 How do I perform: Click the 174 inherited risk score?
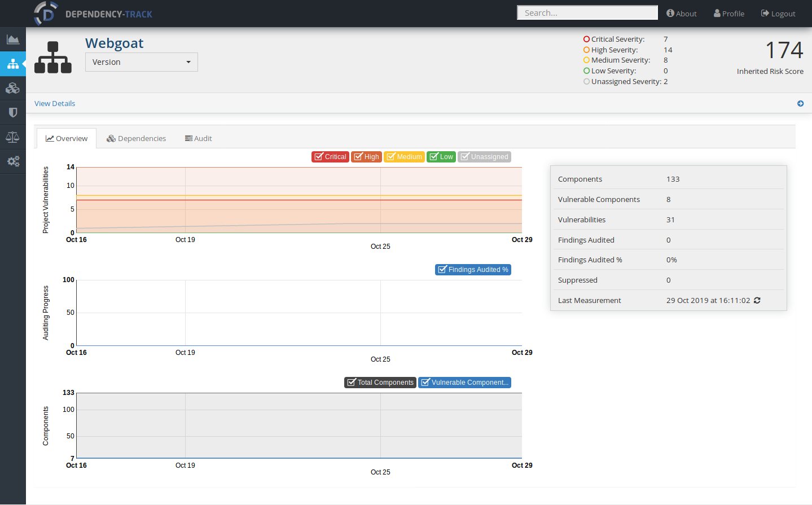[784, 51]
